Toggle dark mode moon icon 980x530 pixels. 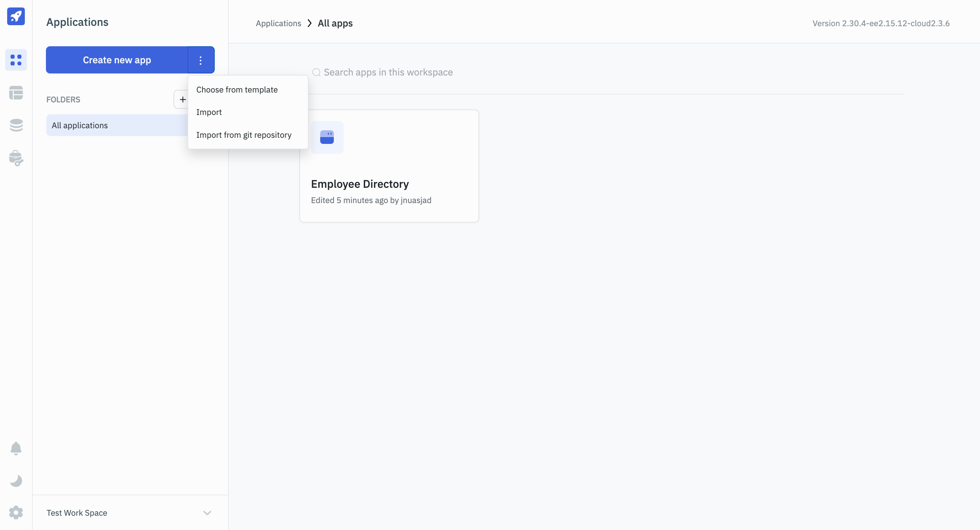[16, 480]
